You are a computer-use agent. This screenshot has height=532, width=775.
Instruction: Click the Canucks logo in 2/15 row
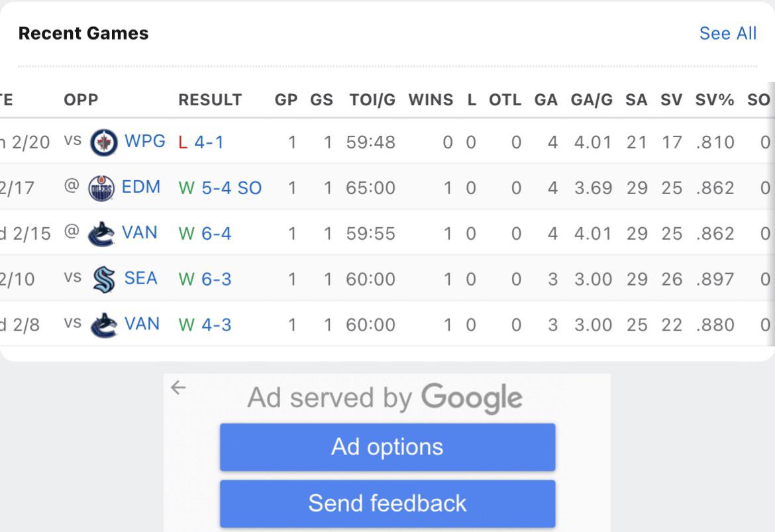(101, 234)
